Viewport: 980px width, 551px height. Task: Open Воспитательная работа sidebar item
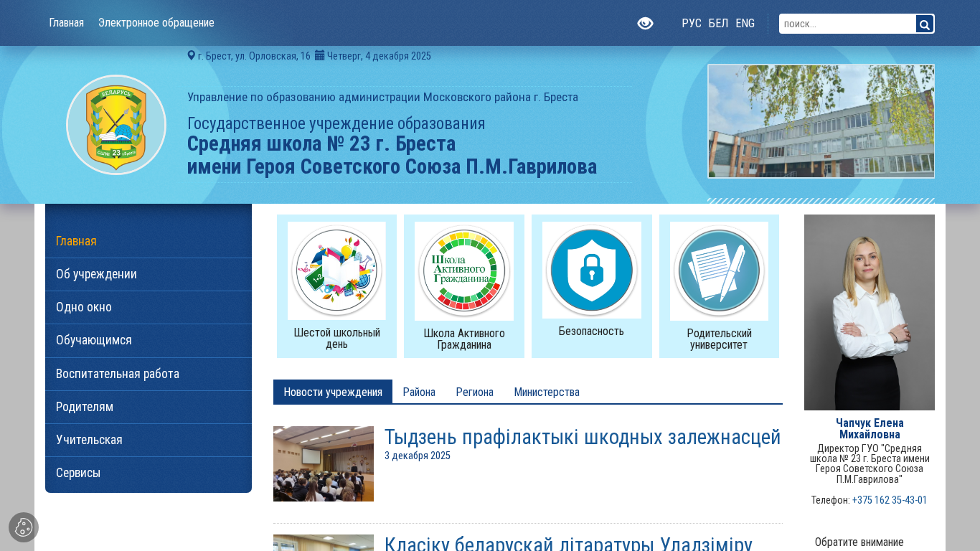149,374
